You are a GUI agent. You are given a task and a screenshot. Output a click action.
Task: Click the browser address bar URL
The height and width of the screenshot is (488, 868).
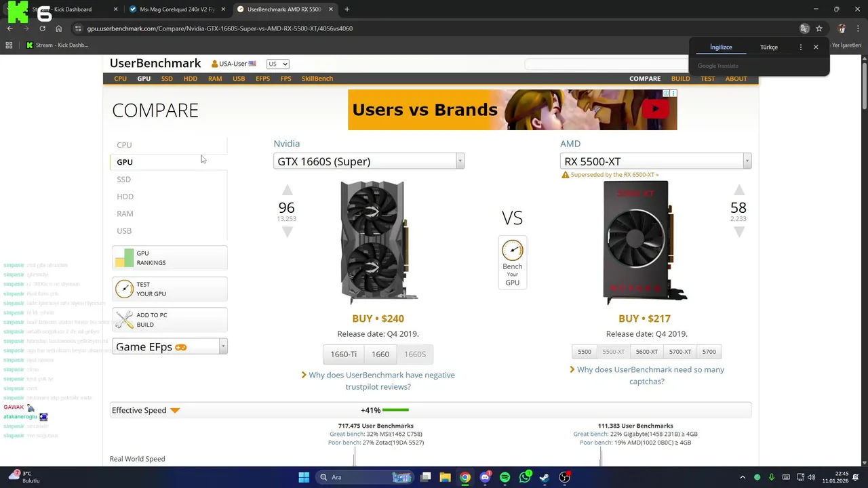tap(220, 28)
